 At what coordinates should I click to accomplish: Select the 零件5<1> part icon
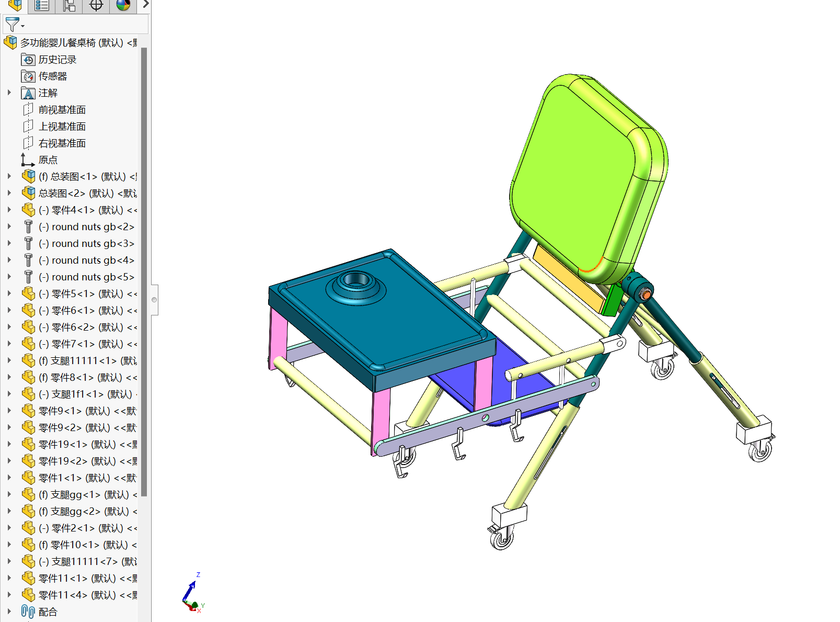[x=29, y=293]
